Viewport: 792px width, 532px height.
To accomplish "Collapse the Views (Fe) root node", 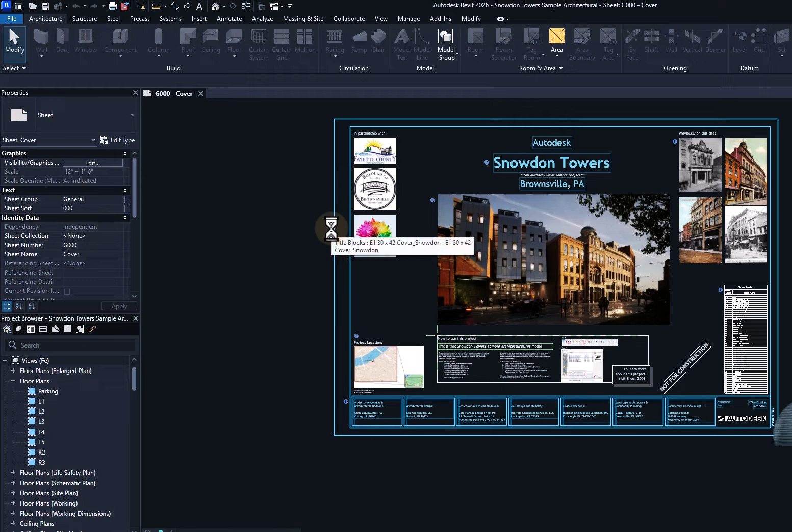I will point(5,361).
